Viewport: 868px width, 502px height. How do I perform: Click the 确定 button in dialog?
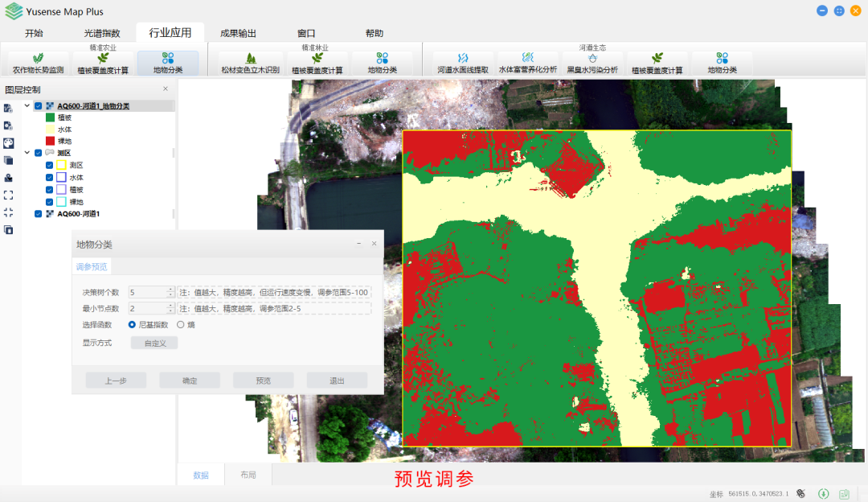point(190,381)
